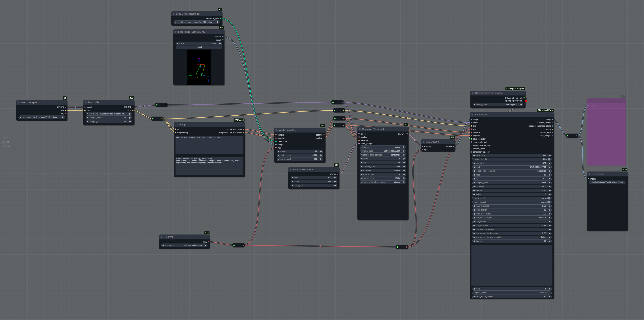Open the vae_name sdxl_vae.safetensors selector
The width and height of the screenshot is (644, 320).
pyautogui.click(x=184, y=245)
